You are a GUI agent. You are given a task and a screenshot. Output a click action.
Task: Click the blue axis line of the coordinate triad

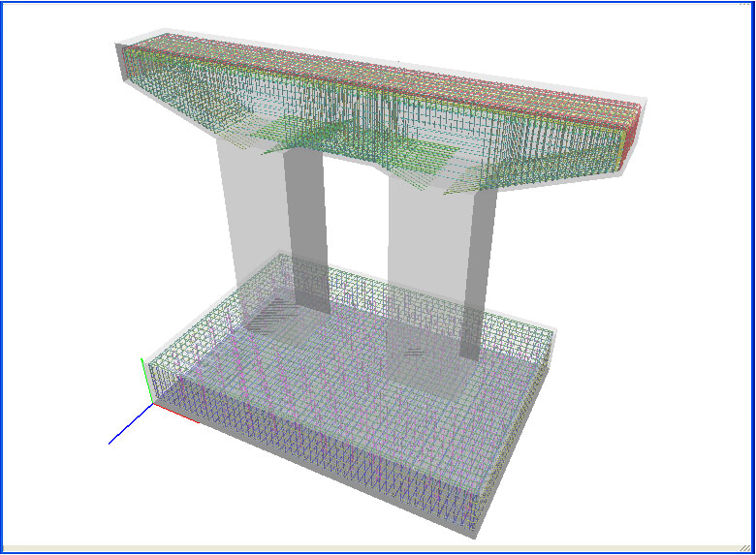[x=131, y=424]
